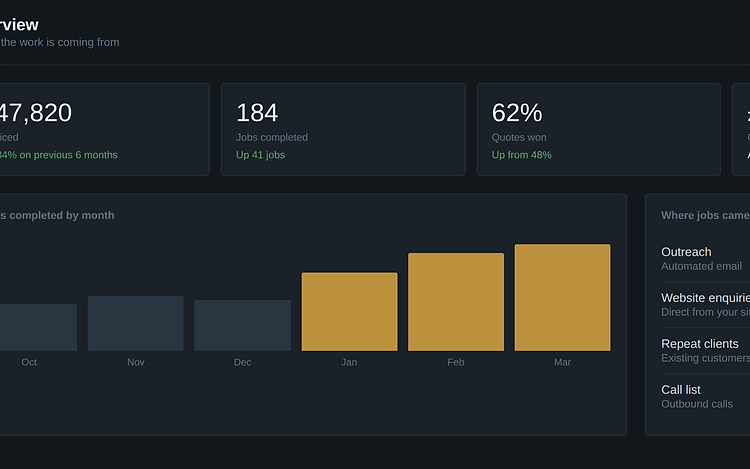Click the Feb month label

tap(456, 362)
